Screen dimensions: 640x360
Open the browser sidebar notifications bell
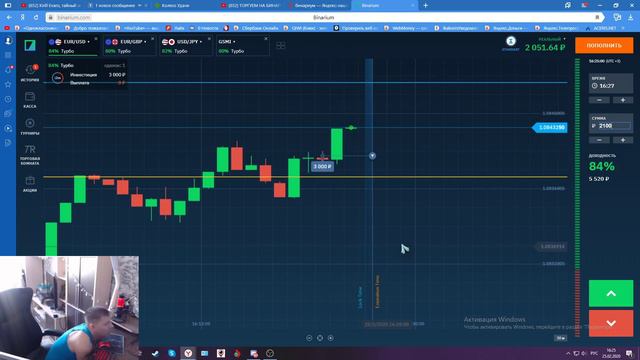click(8, 70)
